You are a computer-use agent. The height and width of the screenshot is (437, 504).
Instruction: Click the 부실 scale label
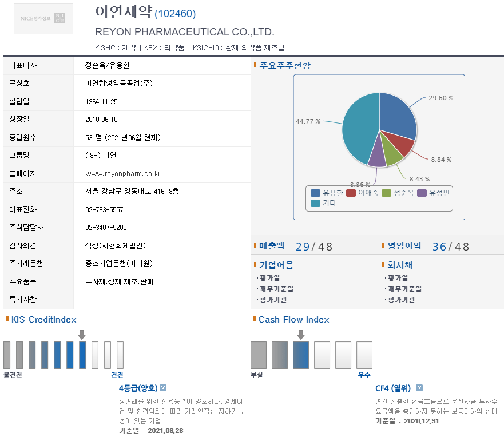coord(257,375)
